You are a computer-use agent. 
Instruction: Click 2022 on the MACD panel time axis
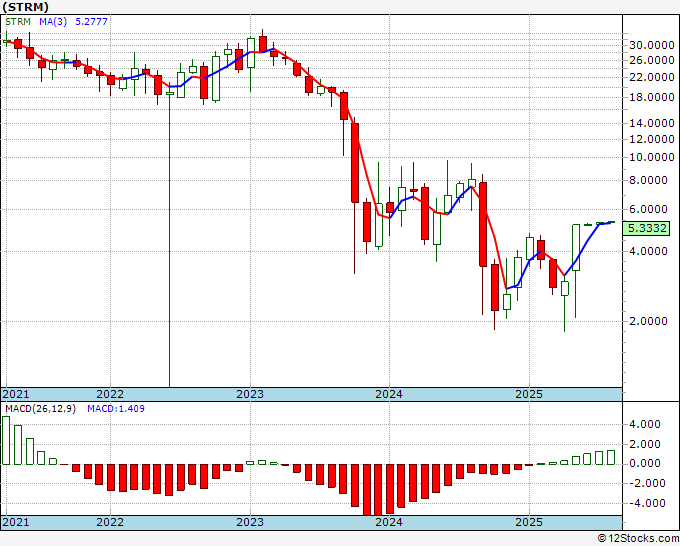point(110,522)
